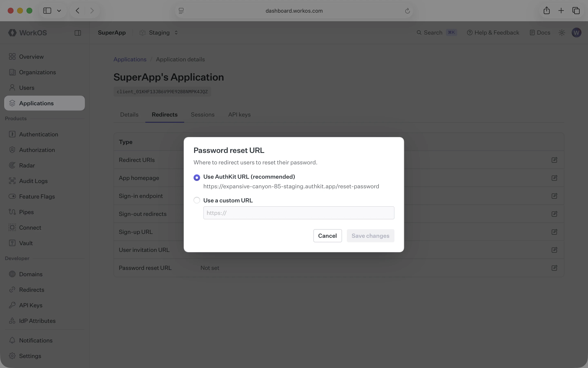Switch to the Sessions tab

point(203,115)
